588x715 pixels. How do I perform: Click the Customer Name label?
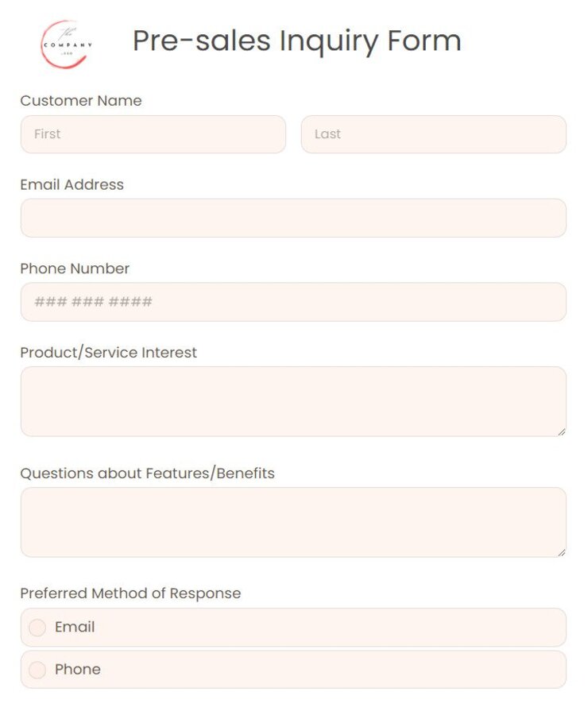[x=81, y=101]
